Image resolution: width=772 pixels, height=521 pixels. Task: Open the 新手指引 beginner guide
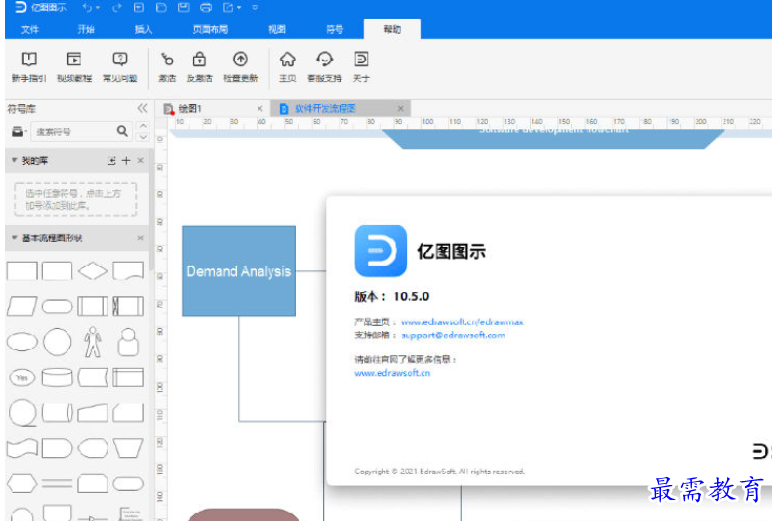pos(29,66)
